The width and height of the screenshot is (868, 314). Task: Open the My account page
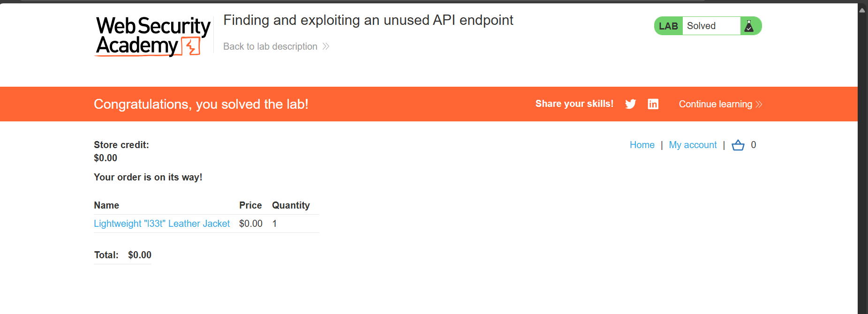coord(693,145)
